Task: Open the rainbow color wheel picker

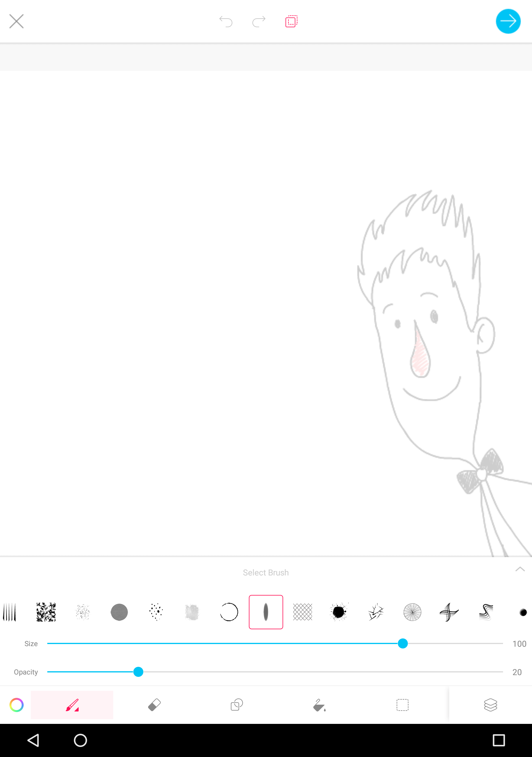Action: [17, 705]
